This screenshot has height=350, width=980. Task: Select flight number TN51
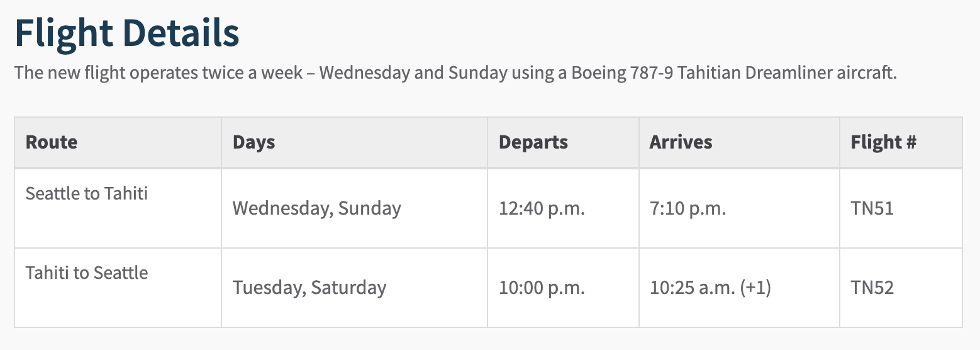pyautogui.click(x=872, y=208)
